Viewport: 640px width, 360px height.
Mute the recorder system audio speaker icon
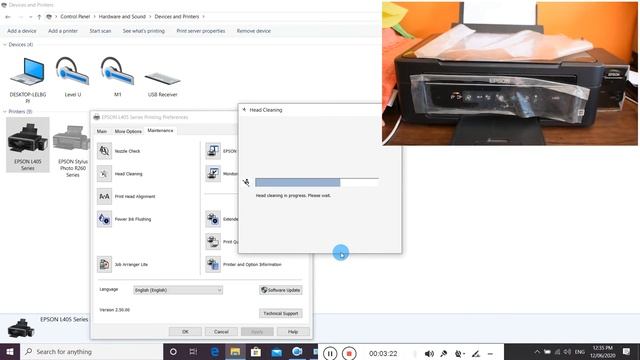point(429,353)
